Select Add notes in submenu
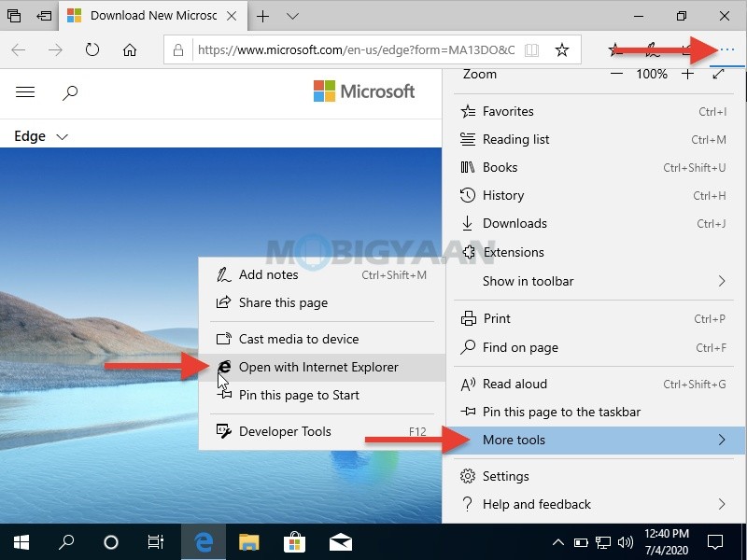The width and height of the screenshot is (747, 560). (322, 274)
